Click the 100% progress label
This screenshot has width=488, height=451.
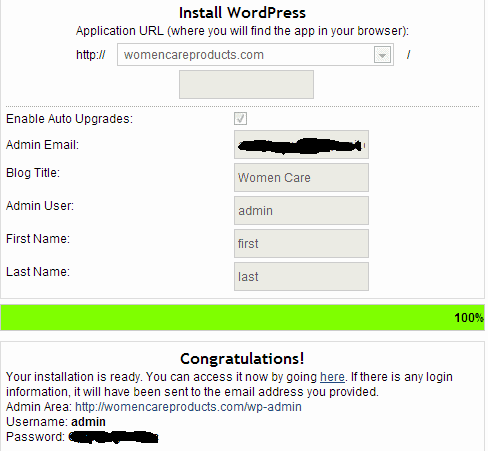pyautogui.click(x=469, y=318)
